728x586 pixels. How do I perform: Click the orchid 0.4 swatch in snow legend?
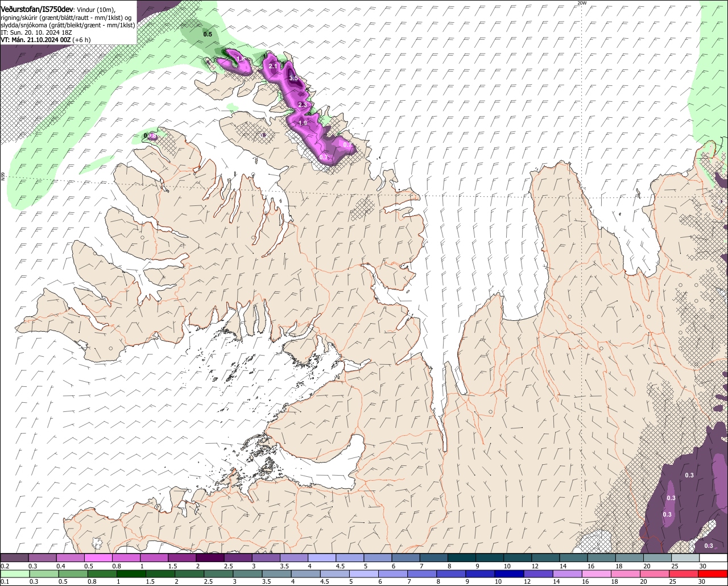tap(70, 558)
